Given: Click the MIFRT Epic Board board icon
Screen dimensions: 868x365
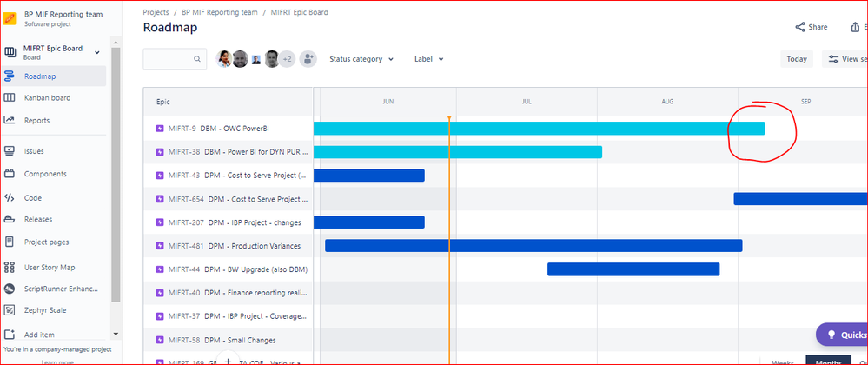Looking at the screenshot, I should 10,52.
